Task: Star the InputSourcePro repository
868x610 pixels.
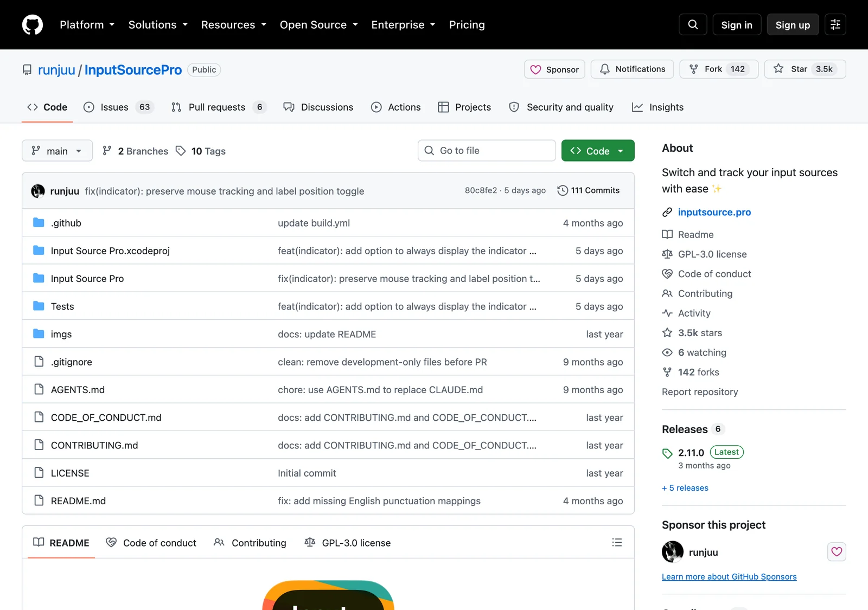Action: coord(805,69)
